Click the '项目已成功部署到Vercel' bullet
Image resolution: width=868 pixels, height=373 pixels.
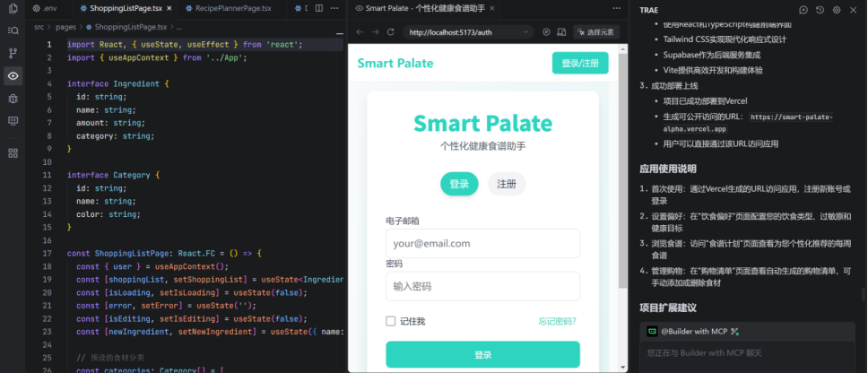[705, 100]
